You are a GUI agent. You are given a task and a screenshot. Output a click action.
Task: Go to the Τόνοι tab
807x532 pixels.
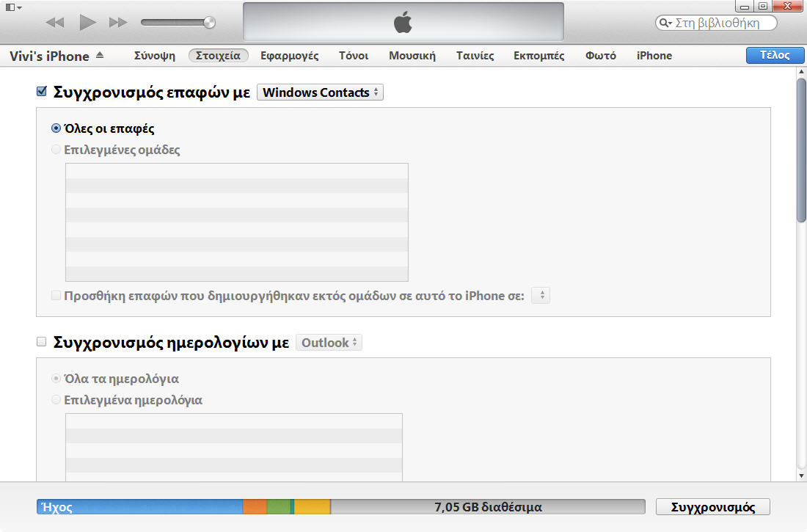pos(354,56)
